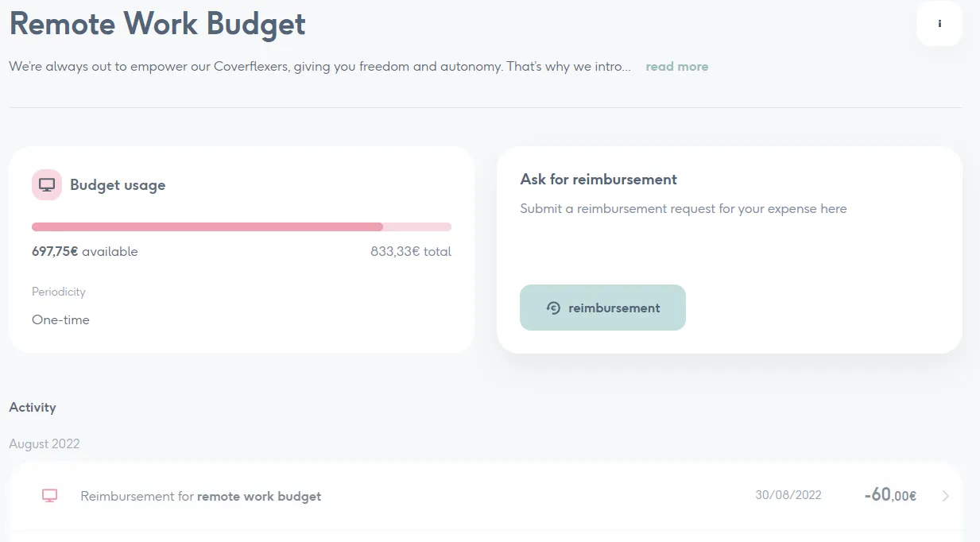980x542 pixels.
Task: Click the Remote Work Budget page title
Action: point(157,24)
